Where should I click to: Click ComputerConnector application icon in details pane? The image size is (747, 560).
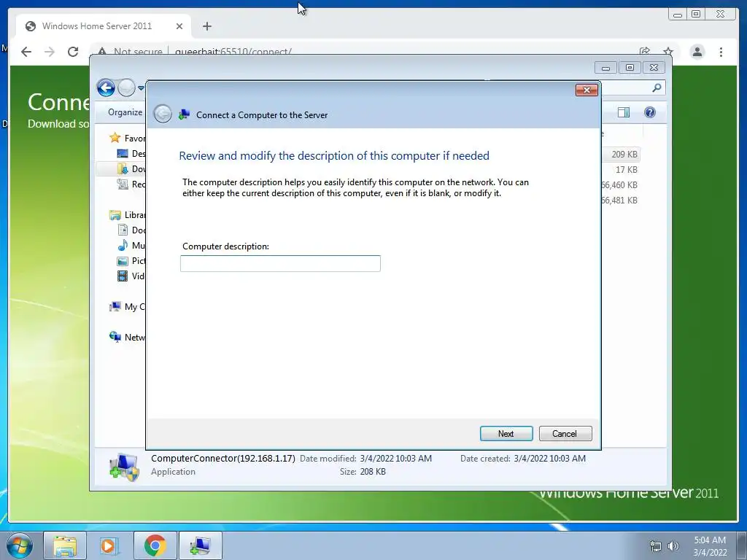124,467
